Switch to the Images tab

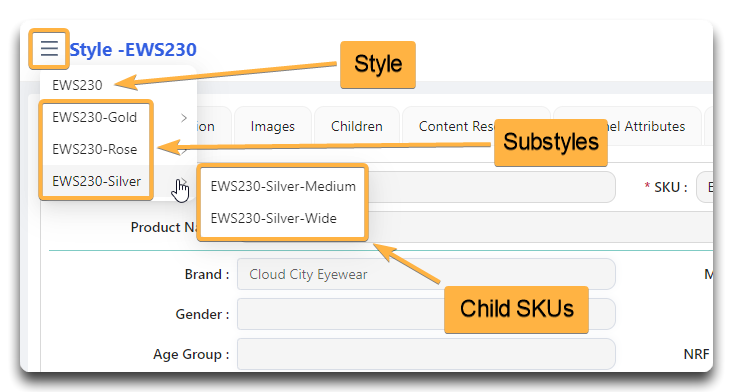pos(273,126)
